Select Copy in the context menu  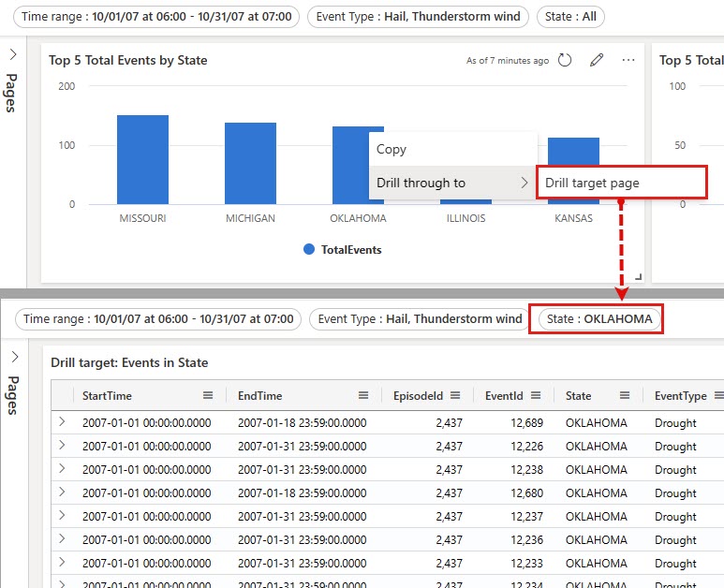click(453, 149)
